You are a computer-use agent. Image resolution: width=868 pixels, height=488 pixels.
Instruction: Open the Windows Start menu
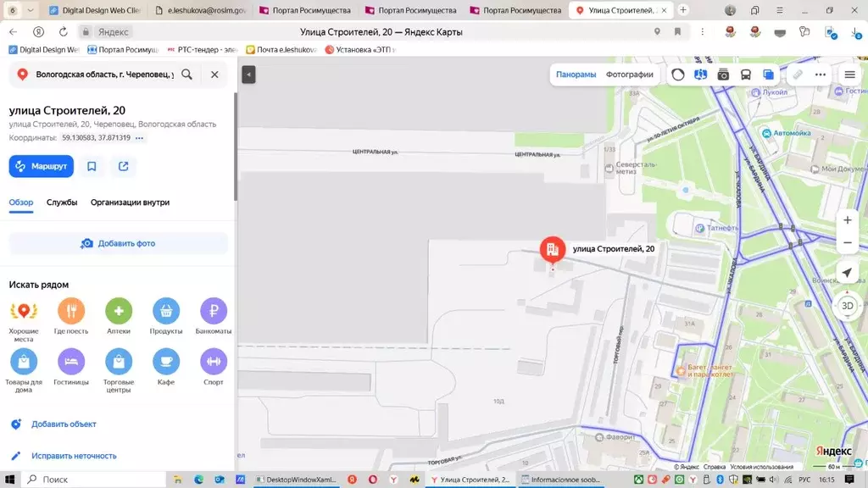[10, 480]
